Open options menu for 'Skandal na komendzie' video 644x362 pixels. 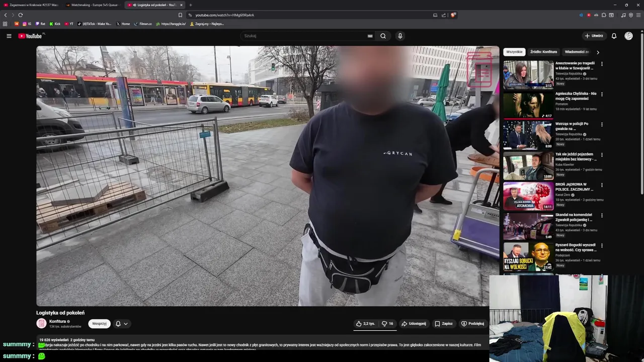(602, 215)
